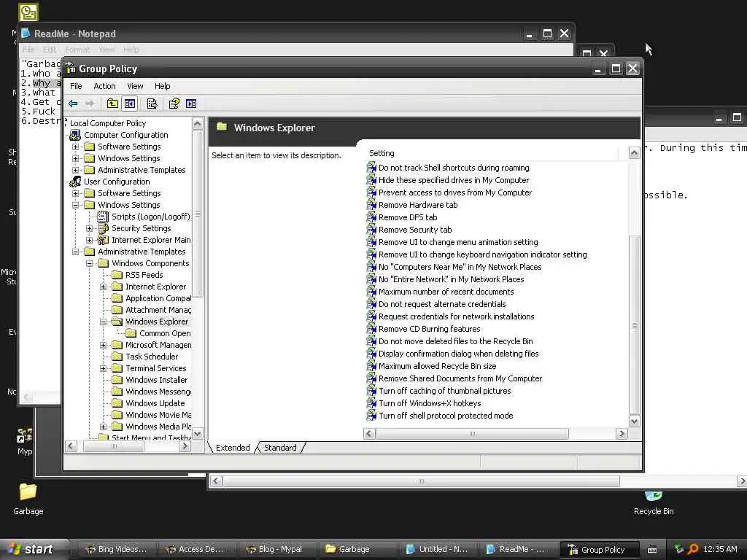This screenshot has height=560, width=747.
Task: Switch to the Standard tab
Action: [x=280, y=448]
